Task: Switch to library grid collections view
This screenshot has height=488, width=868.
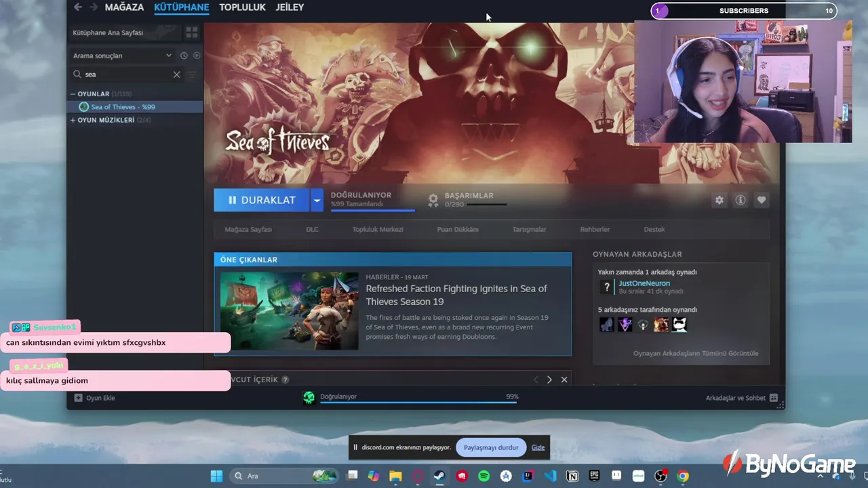Action: (x=192, y=33)
